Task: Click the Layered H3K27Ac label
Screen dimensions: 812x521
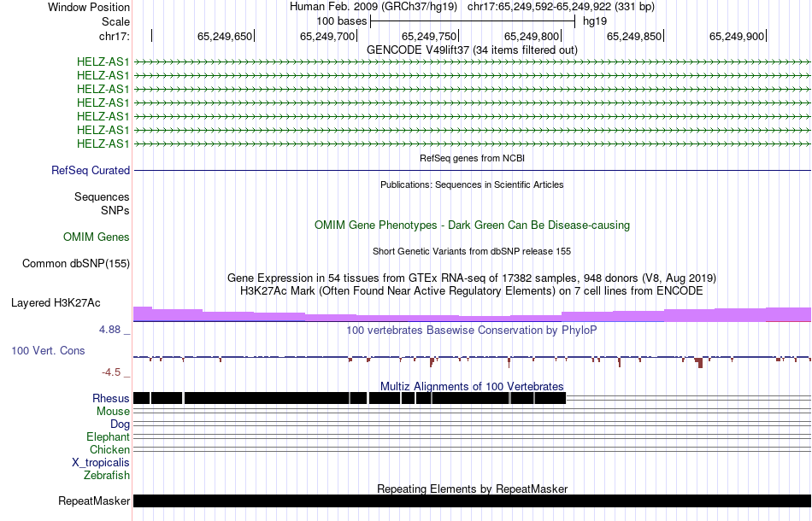Action: point(56,302)
